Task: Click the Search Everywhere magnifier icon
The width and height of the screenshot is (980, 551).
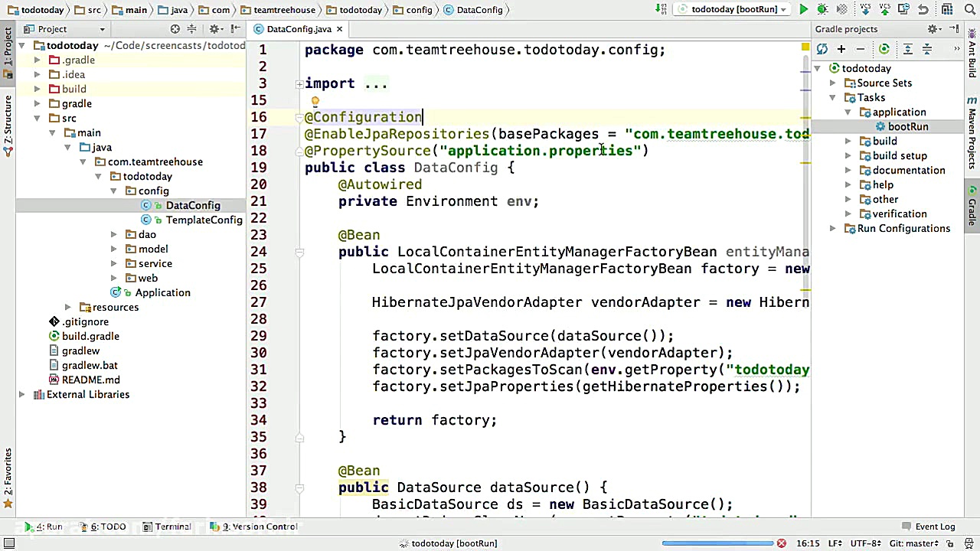Action: click(969, 9)
